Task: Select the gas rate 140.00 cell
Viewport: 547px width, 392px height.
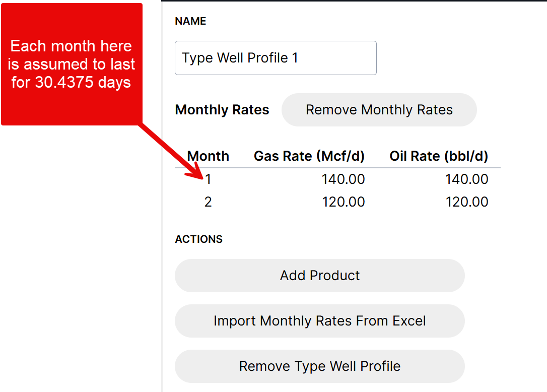Action: 344,179
